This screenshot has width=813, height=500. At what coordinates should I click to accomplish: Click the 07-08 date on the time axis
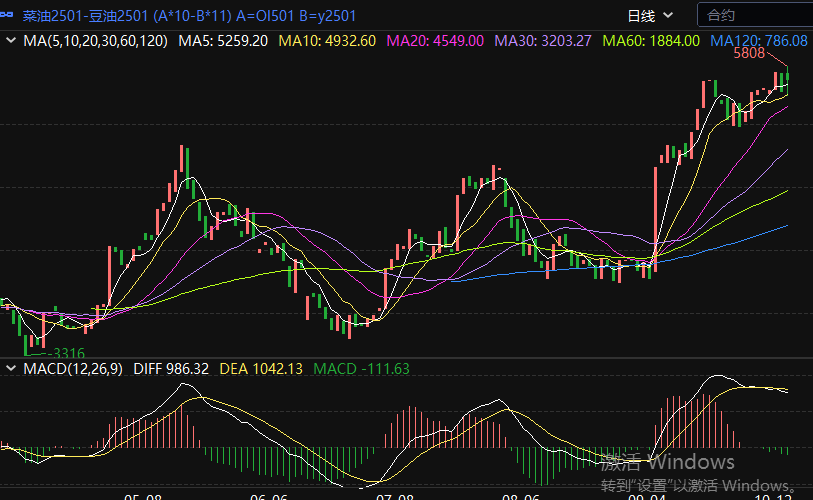(x=392, y=495)
